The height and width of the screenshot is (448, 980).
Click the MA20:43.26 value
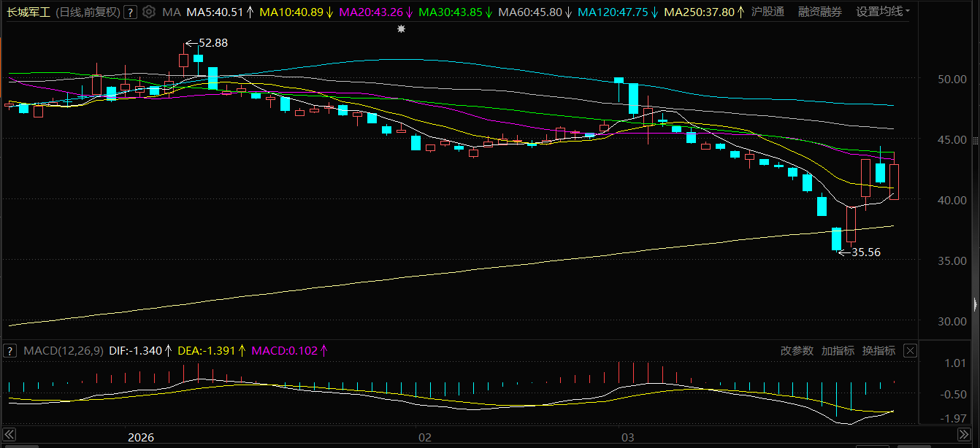[371, 12]
